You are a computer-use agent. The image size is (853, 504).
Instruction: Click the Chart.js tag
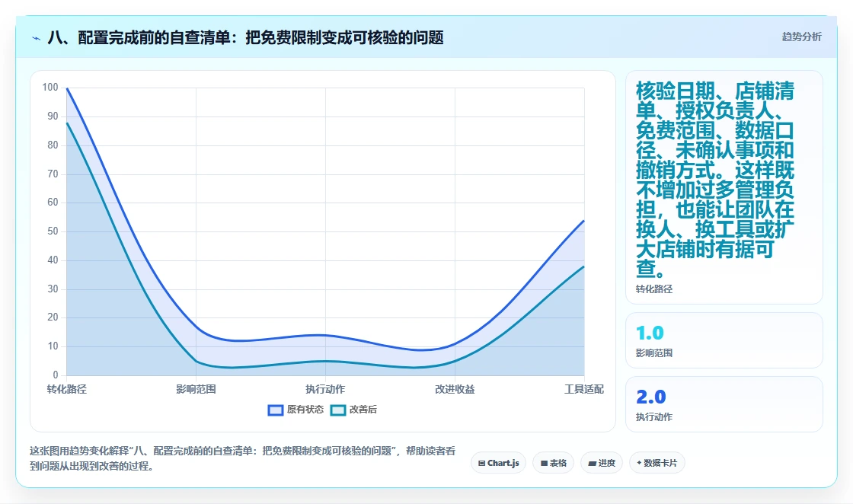(x=498, y=463)
